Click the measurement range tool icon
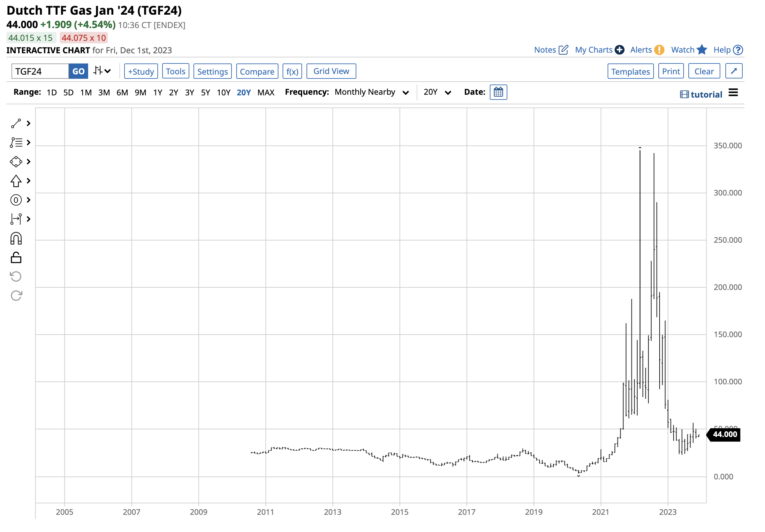This screenshot has height=532, width=765. pyautogui.click(x=16, y=219)
